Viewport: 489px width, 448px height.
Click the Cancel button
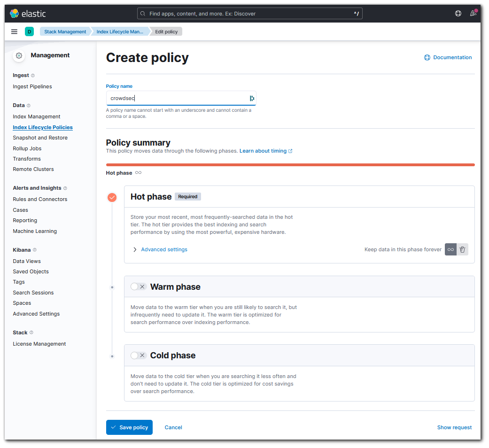(173, 427)
